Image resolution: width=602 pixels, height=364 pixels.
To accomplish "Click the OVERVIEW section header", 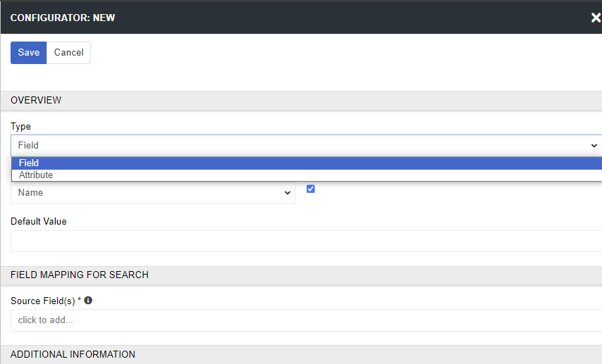I will (x=36, y=100).
